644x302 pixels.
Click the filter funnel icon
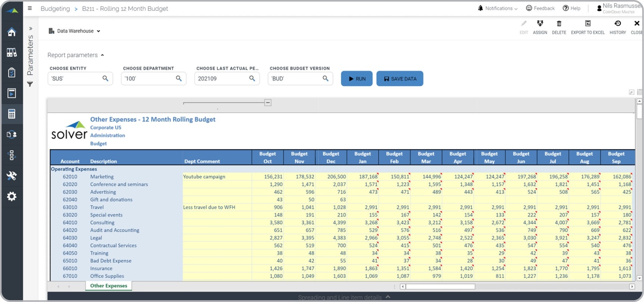[30, 84]
